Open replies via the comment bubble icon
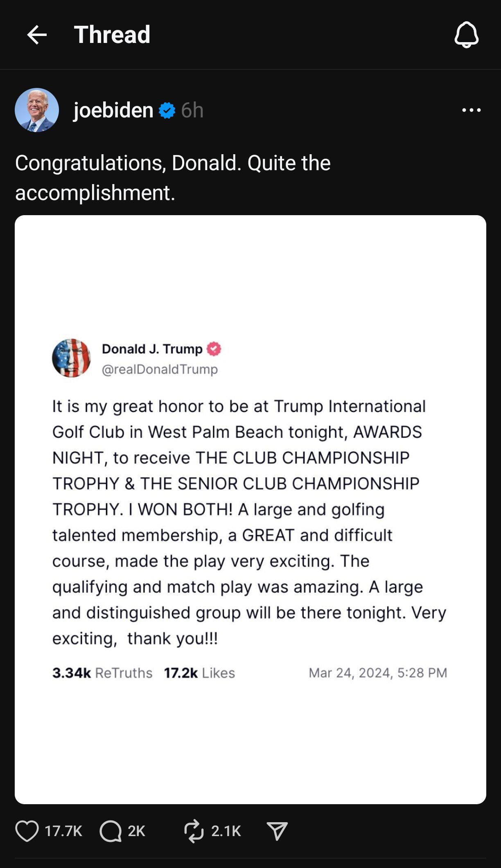 coord(111,831)
